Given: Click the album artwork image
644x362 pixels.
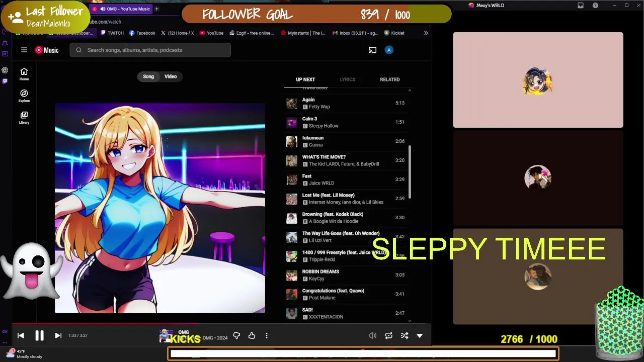Looking at the screenshot, I should pyautogui.click(x=160, y=208).
